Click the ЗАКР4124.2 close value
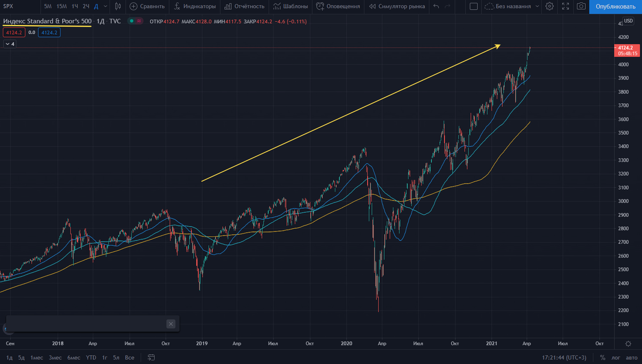 pyautogui.click(x=257, y=21)
